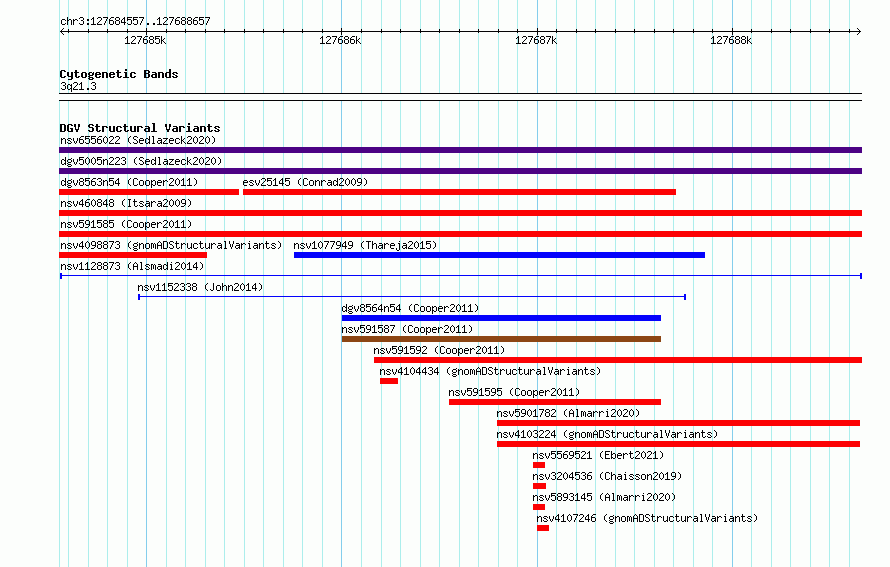Click the right arrow of the ruler

(x=859, y=31)
